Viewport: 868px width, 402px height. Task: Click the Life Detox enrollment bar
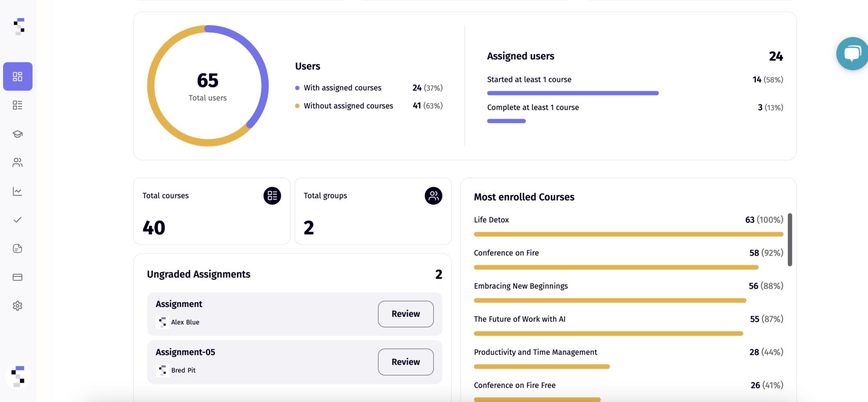pyautogui.click(x=628, y=234)
